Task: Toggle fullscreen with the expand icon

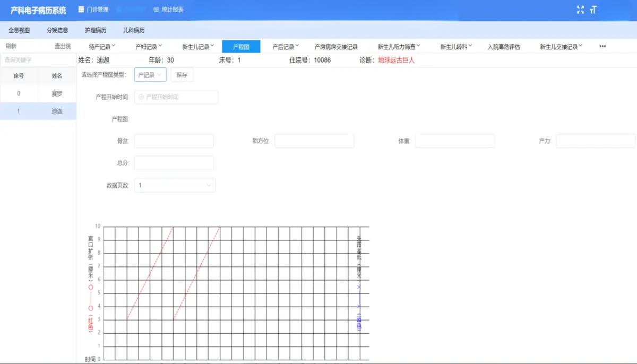Action: (x=580, y=10)
